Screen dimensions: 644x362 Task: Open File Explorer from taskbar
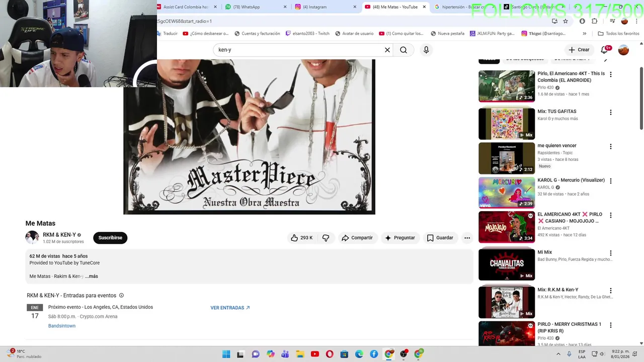[300, 354]
